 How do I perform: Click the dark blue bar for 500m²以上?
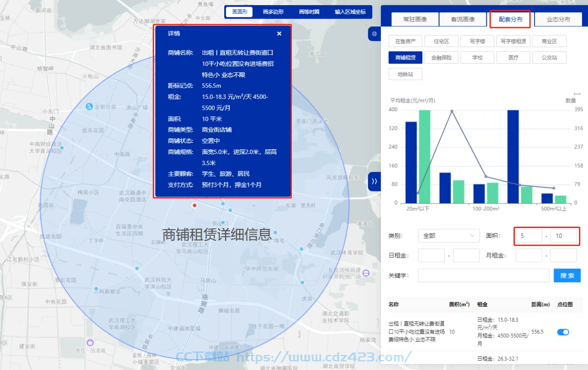(x=547, y=198)
